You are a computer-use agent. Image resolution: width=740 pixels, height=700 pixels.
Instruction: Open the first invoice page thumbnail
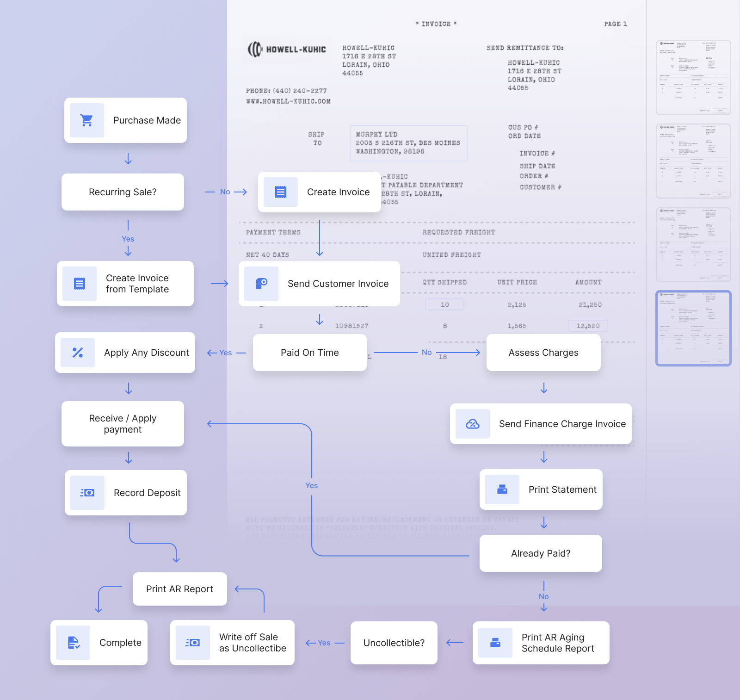point(693,77)
